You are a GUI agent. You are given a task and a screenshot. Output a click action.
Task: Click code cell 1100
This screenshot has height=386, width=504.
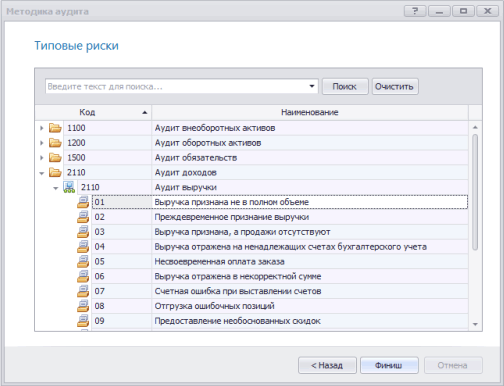pyautogui.click(x=107, y=128)
